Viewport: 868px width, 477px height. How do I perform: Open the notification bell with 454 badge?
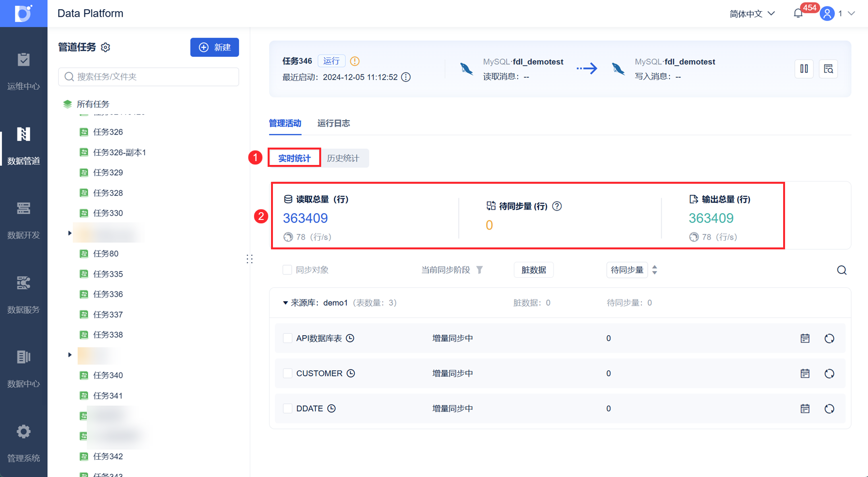(x=798, y=14)
